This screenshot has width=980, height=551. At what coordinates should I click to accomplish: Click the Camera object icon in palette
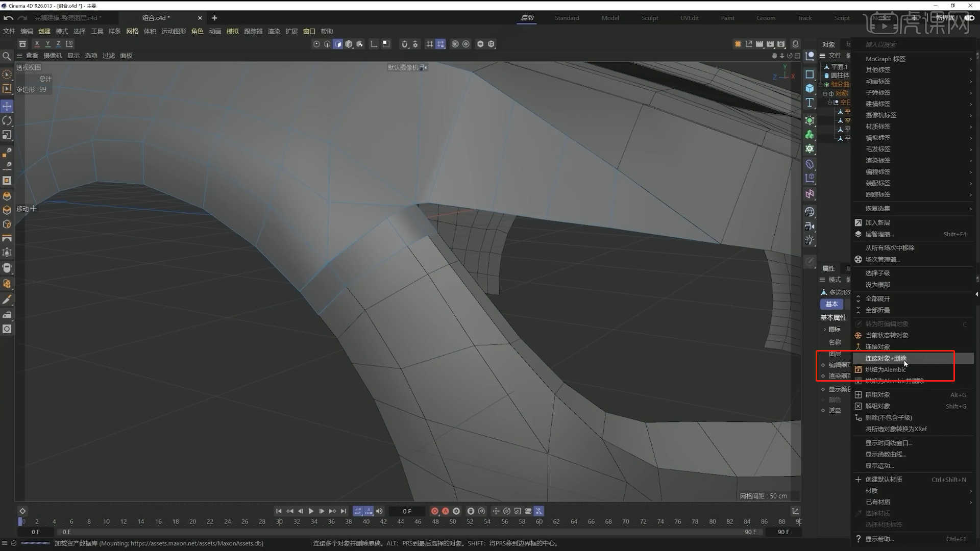coord(810,226)
